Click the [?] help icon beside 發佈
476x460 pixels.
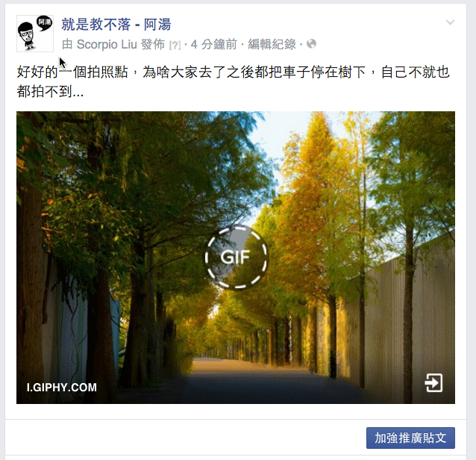[175, 46]
